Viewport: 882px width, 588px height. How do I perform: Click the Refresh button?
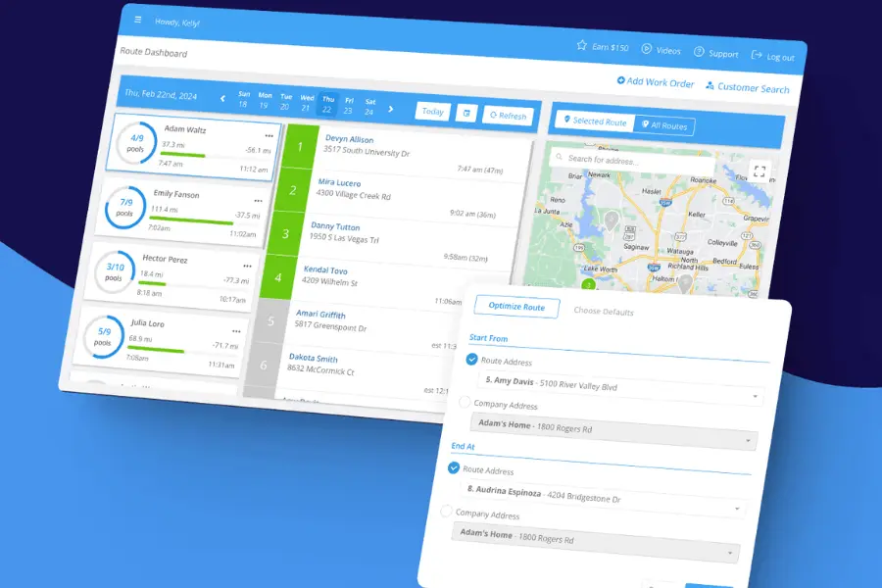[x=509, y=116]
